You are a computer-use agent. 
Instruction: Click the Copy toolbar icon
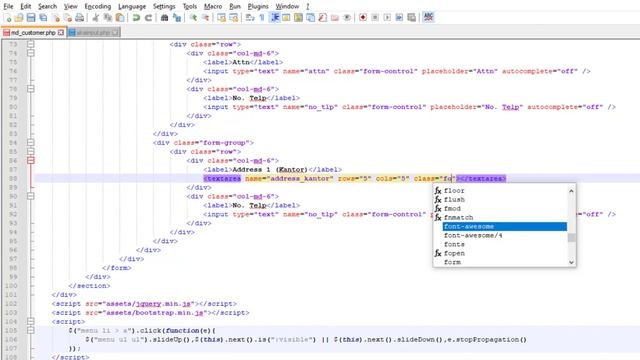tap(108, 18)
